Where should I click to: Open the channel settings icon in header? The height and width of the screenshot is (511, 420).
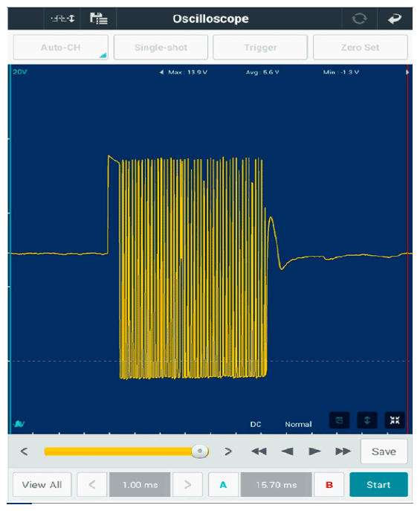click(x=62, y=19)
